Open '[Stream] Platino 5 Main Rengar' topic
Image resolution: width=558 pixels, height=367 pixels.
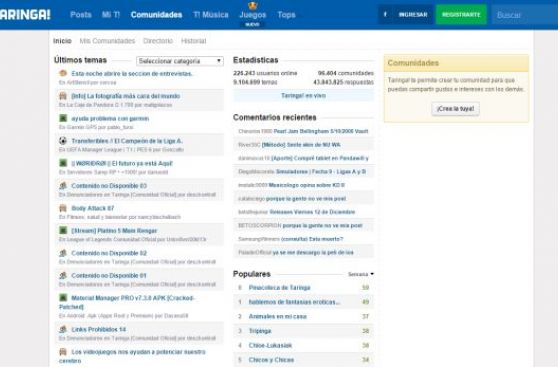pos(114,231)
